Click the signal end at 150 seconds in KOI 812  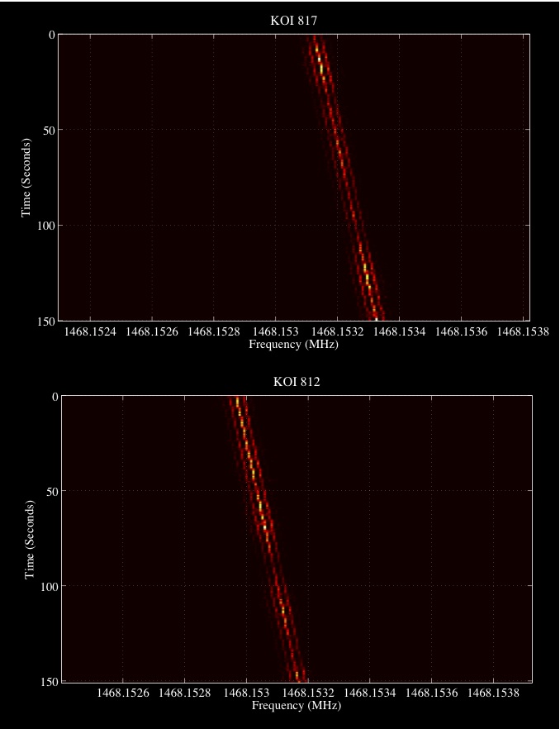click(297, 678)
